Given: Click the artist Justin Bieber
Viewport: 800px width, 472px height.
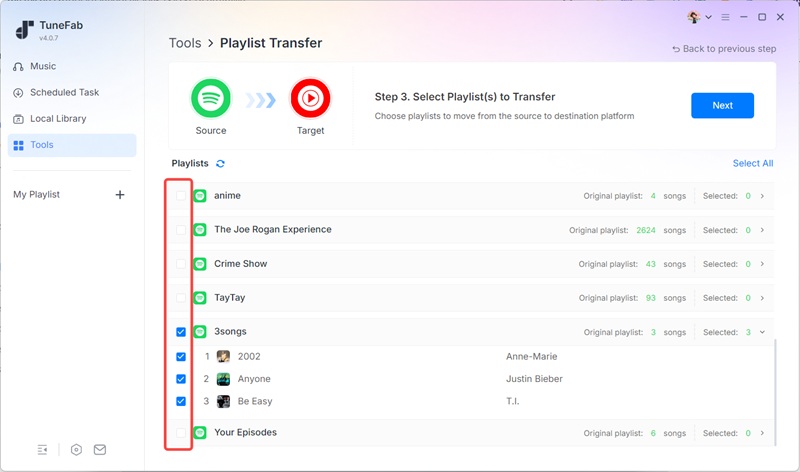Looking at the screenshot, I should (534, 379).
